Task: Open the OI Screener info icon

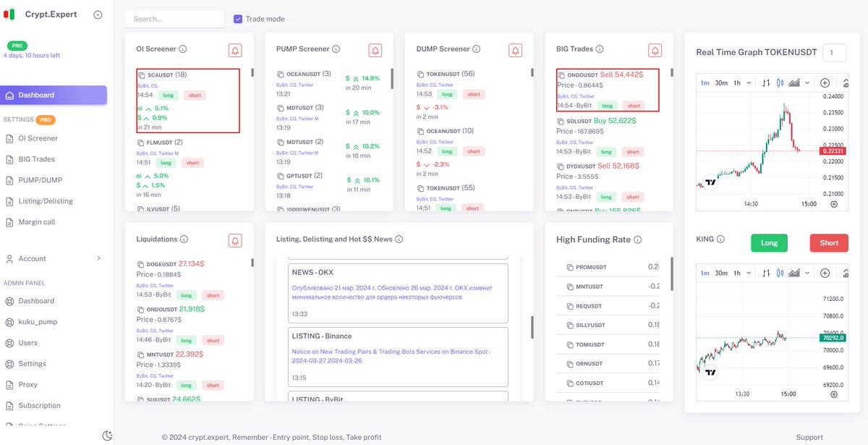Action: [183, 49]
